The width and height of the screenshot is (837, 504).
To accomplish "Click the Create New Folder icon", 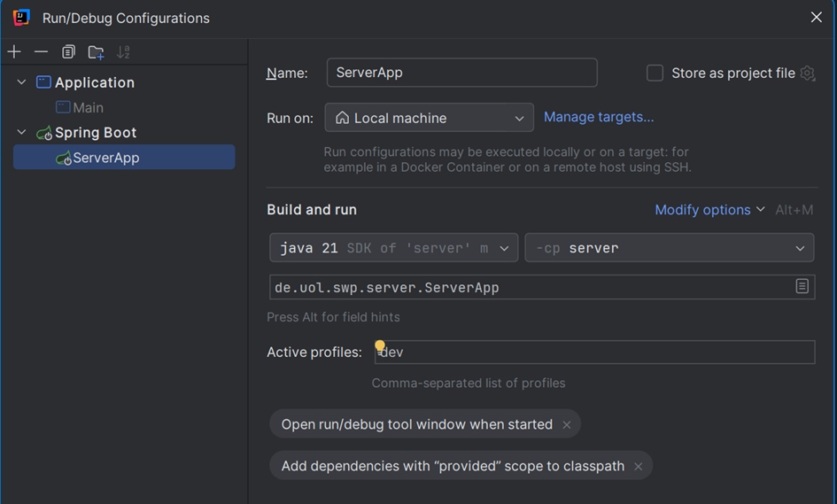I will [96, 52].
